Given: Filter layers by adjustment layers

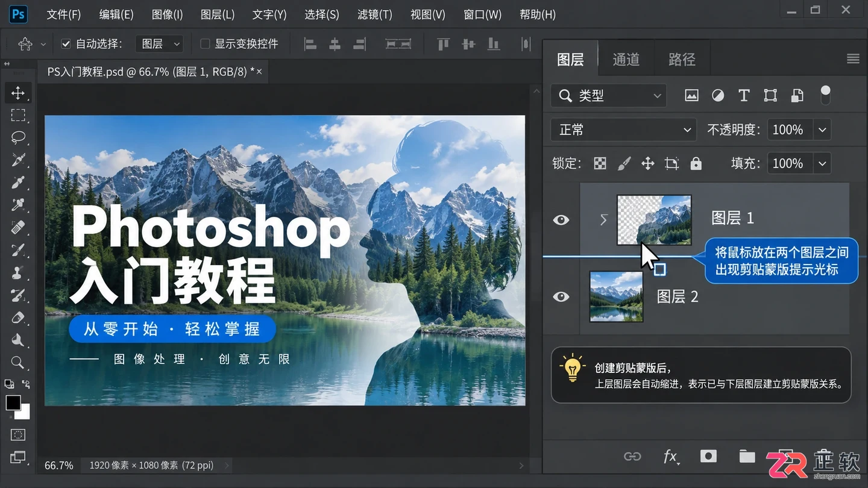Looking at the screenshot, I should (718, 95).
